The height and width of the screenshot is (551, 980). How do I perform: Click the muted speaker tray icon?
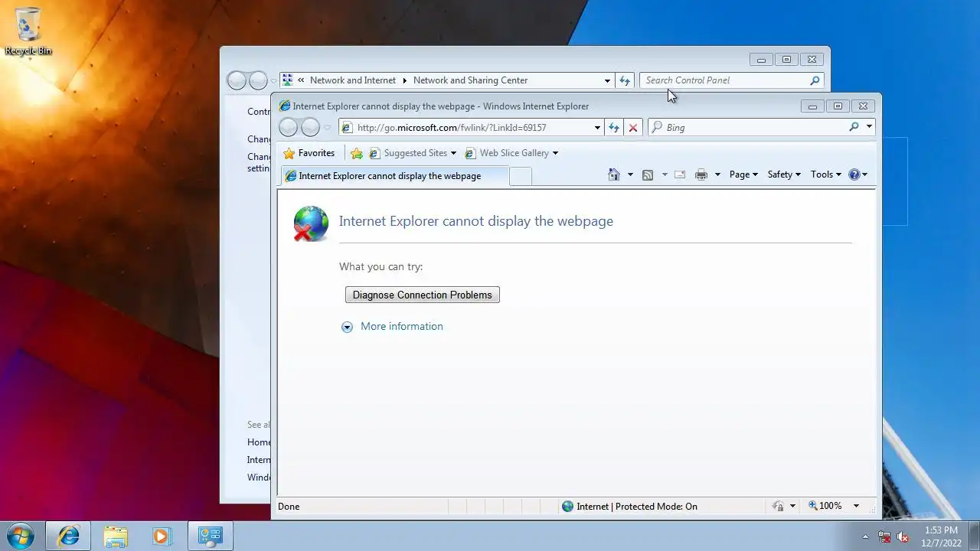(903, 536)
